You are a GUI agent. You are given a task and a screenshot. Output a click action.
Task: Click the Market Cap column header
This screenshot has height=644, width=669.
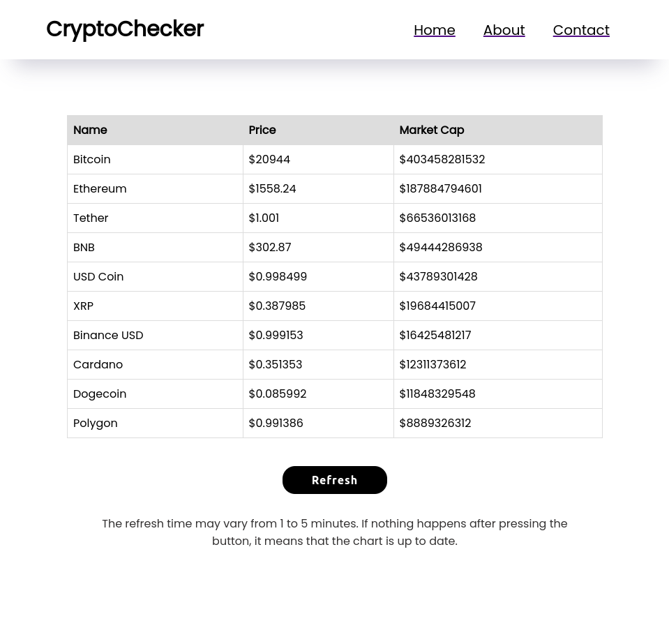tap(431, 130)
